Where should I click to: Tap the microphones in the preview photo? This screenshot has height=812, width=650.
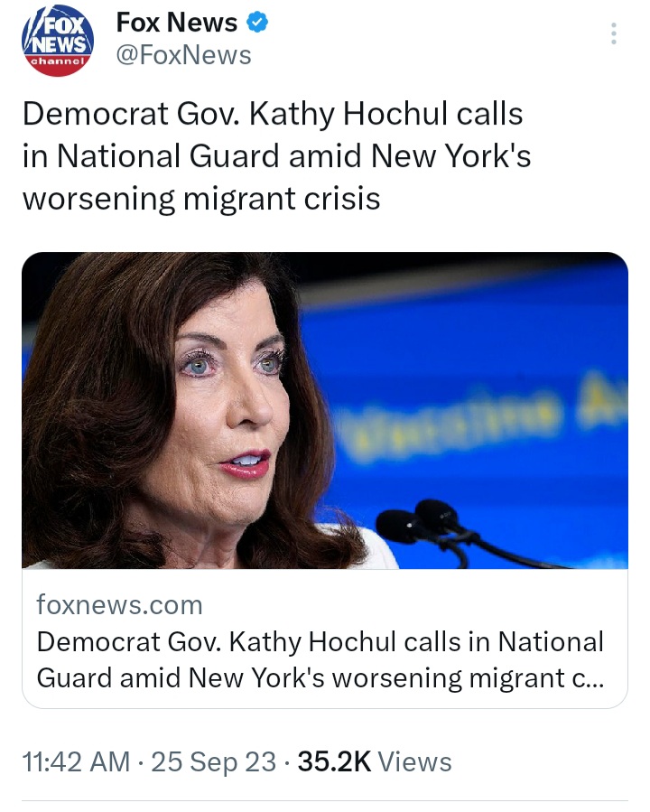click(x=424, y=522)
